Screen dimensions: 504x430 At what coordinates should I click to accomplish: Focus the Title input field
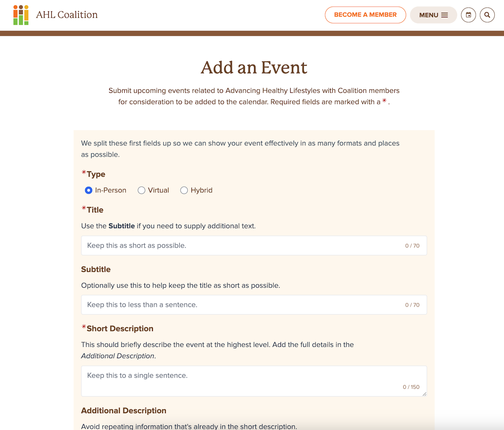(x=254, y=246)
